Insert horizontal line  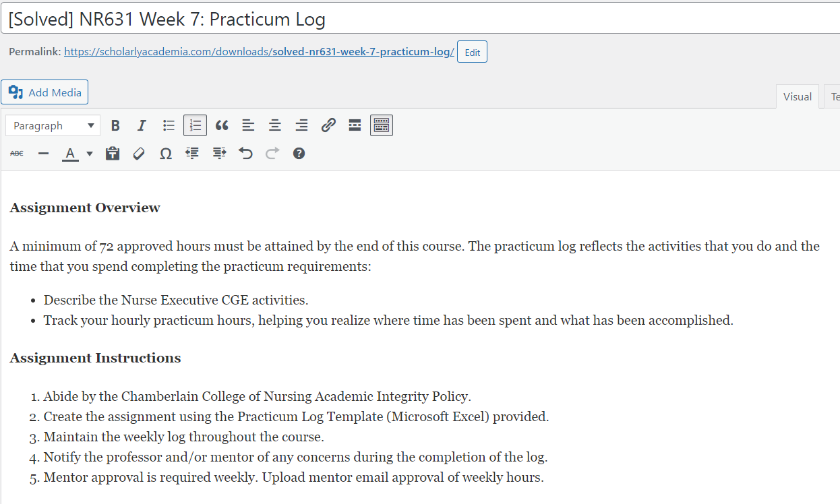click(x=43, y=154)
